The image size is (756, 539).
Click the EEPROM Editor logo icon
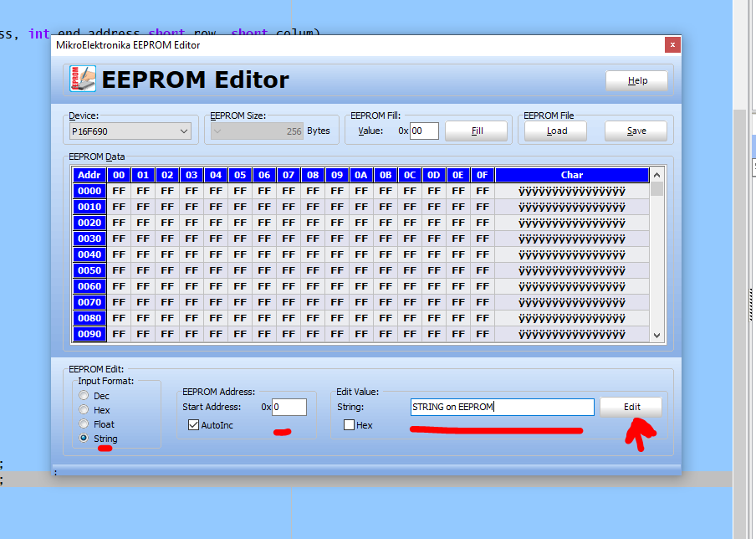[x=83, y=79]
